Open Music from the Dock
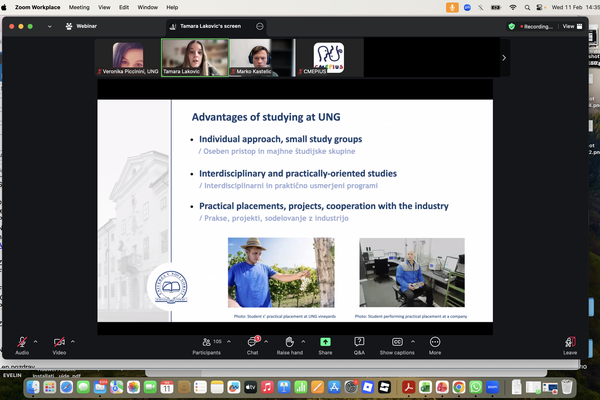Viewport: 600px width, 400px height. [267, 387]
